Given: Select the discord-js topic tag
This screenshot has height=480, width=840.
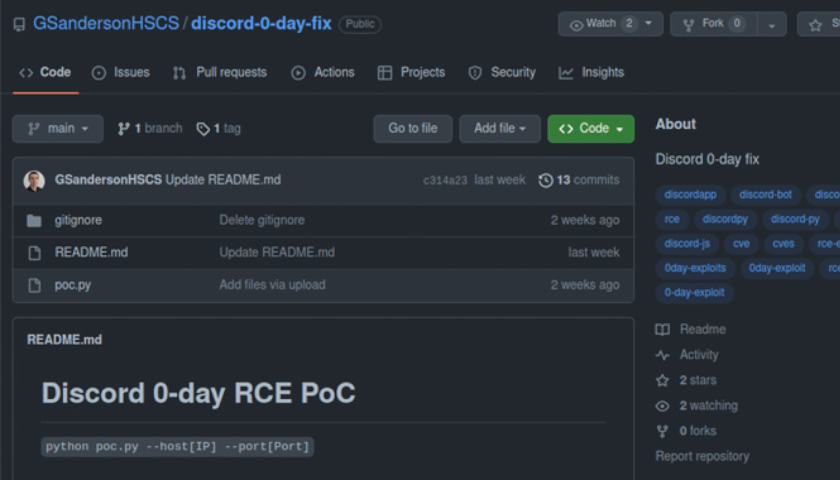Looking at the screenshot, I should point(687,244).
